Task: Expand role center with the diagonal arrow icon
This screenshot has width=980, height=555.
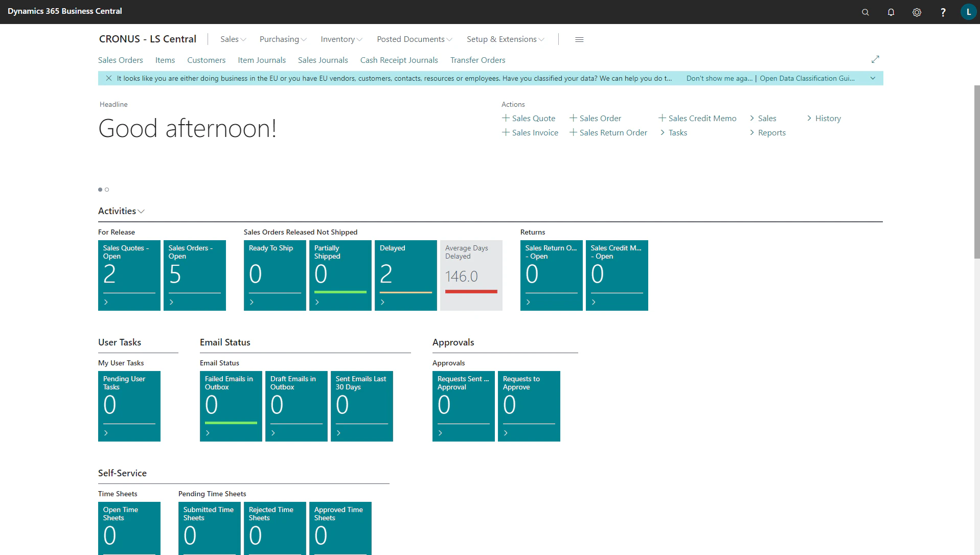Action: (875, 59)
